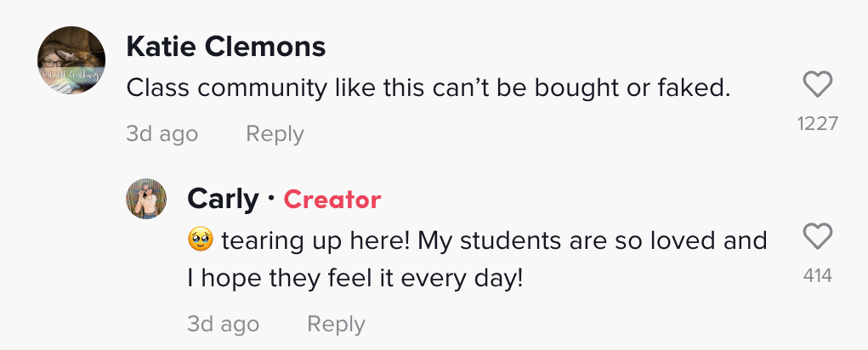Viewport: 868px width, 350px height.
Task: Reply to Carly's creator comment
Action: (x=336, y=324)
